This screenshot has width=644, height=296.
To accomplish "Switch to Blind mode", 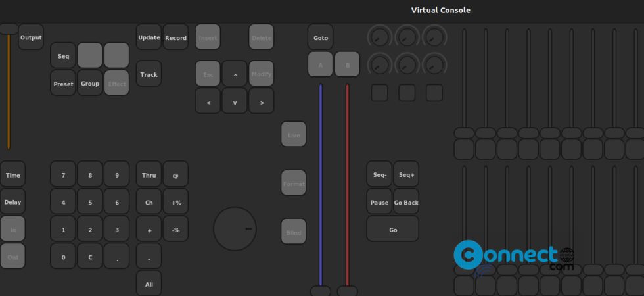I will [293, 232].
